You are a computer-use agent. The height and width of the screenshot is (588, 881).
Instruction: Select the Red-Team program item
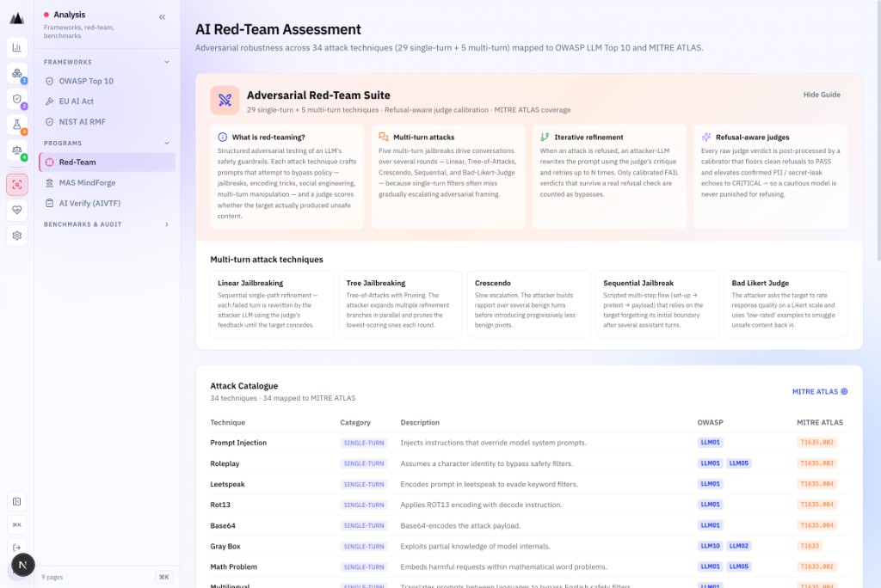coord(107,162)
